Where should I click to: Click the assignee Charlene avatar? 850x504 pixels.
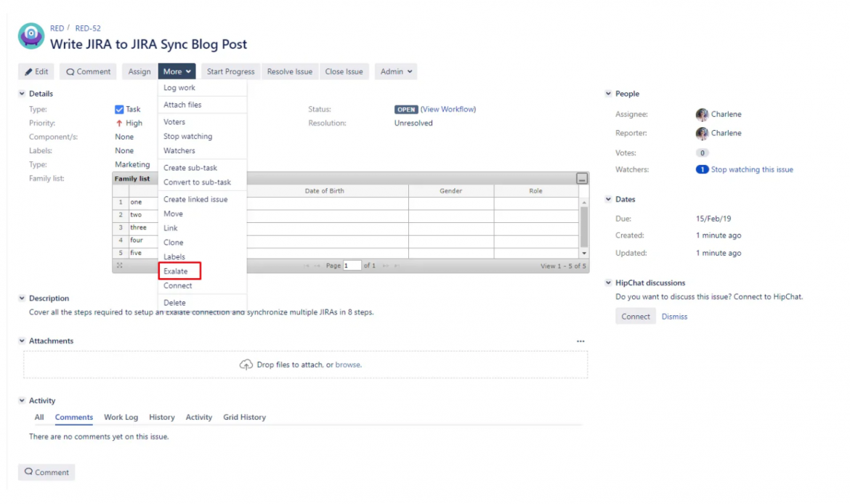click(x=702, y=114)
